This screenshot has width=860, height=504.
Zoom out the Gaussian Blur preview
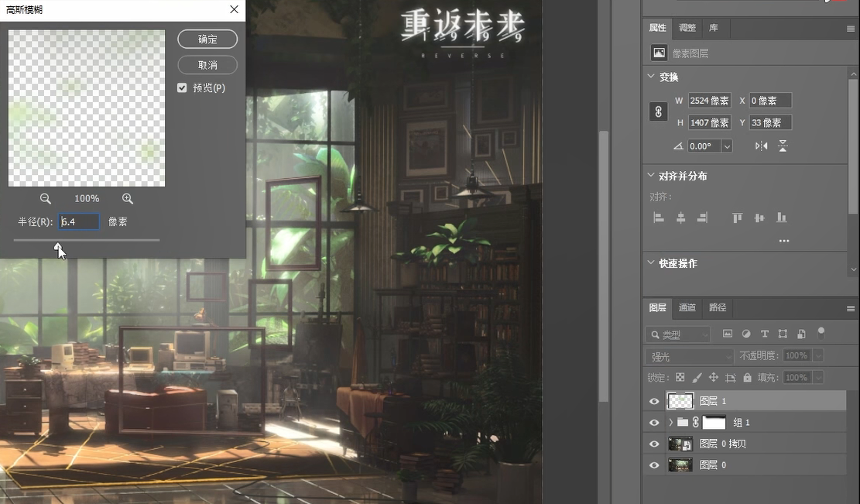coord(46,198)
